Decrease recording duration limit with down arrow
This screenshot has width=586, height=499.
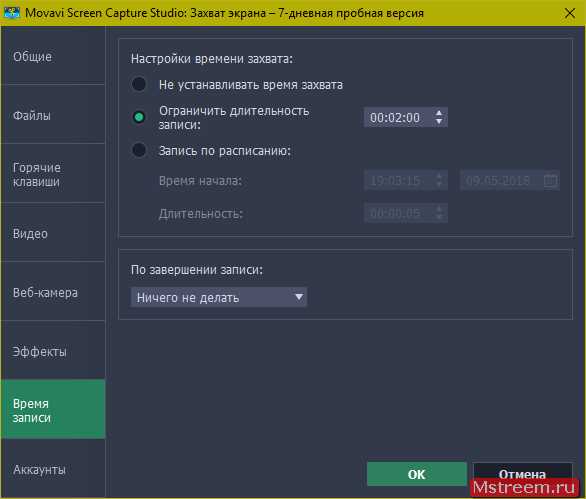(x=439, y=122)
